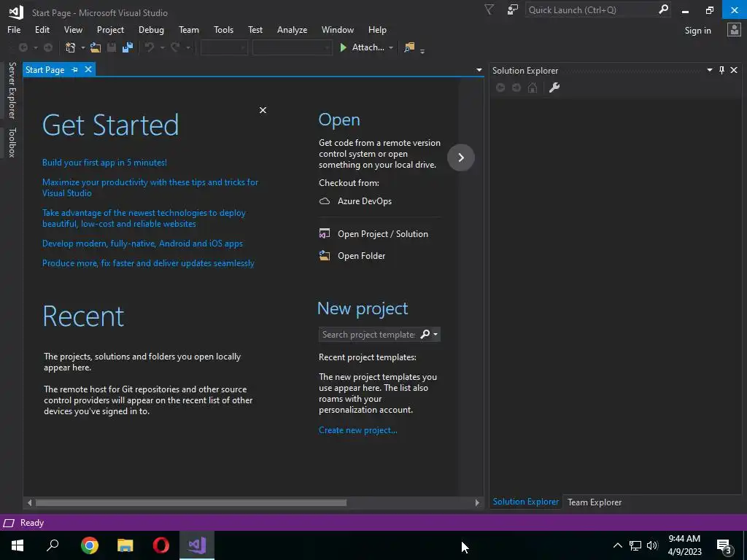Image resolution: width=747 pixels, height=560 pixels.
Task: Click the Save All toolbar icon
Action: [127, 47]
